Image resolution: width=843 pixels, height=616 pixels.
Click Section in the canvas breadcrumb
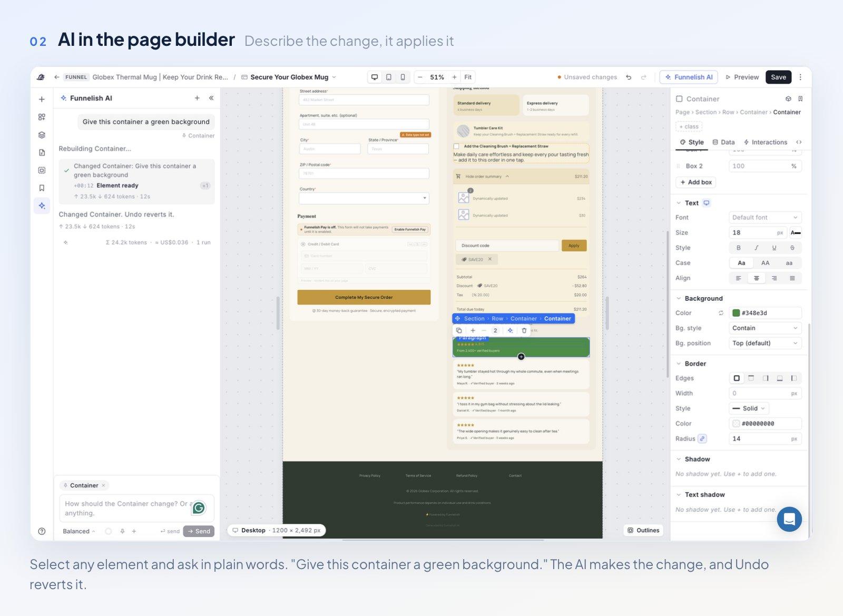(x=474, y=319)
